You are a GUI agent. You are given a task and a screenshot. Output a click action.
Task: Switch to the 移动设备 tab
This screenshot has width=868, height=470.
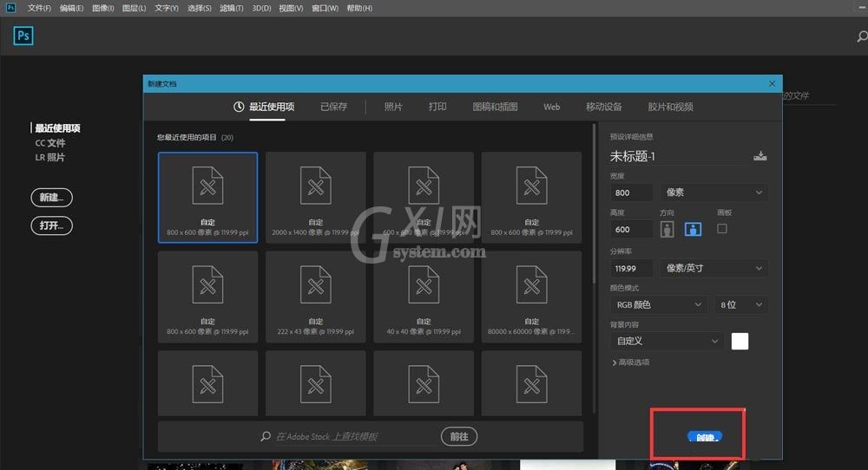[604, 107]
